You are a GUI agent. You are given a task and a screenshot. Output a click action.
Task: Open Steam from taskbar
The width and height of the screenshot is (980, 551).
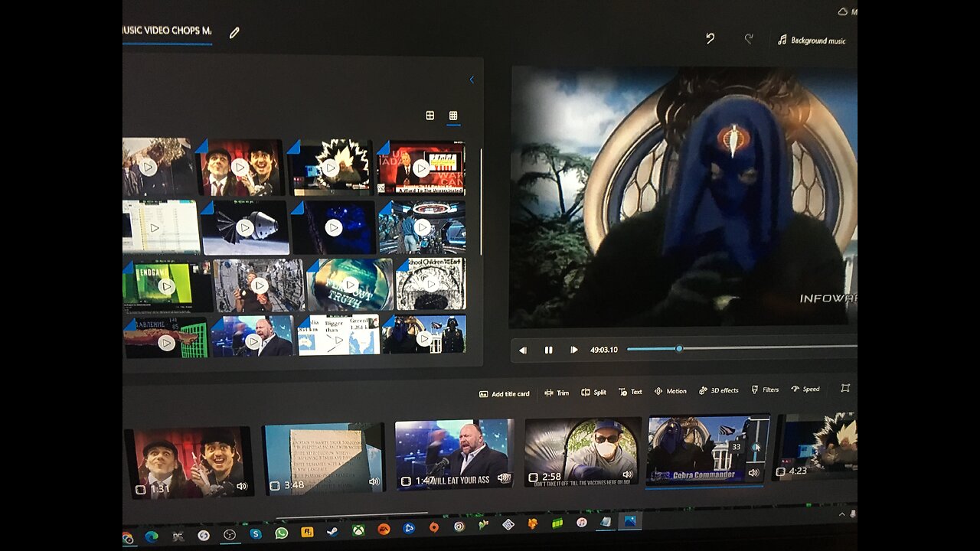[x=332, y=531]
